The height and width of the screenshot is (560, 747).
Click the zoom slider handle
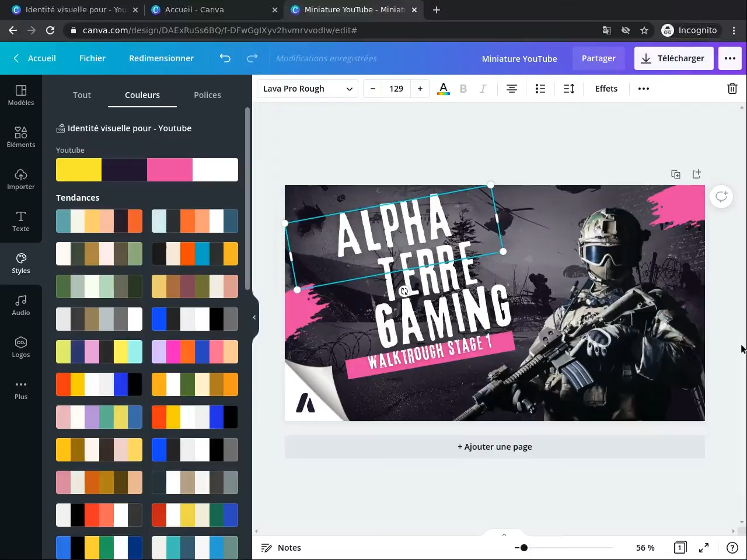524,548
